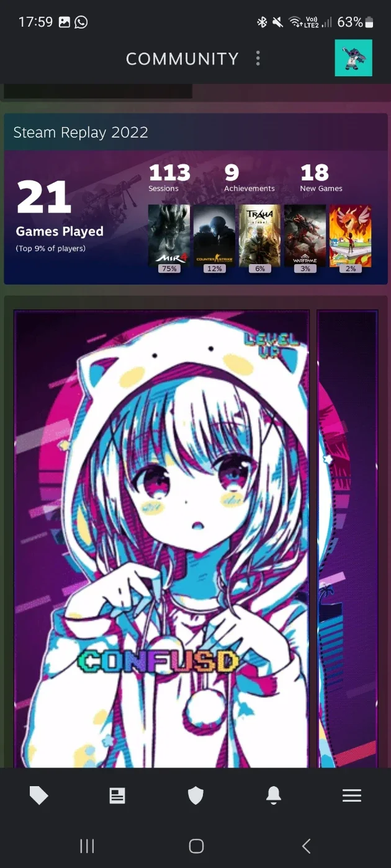The image size is (391, 868).
Task: Tap the 3% playtime label
Action: tap(305, 268)
